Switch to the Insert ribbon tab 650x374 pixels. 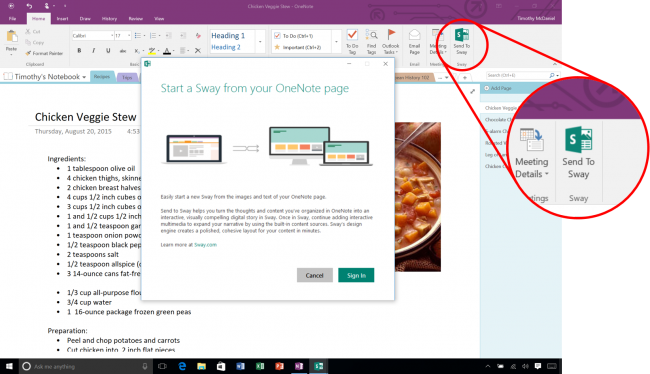click(62, 19)
